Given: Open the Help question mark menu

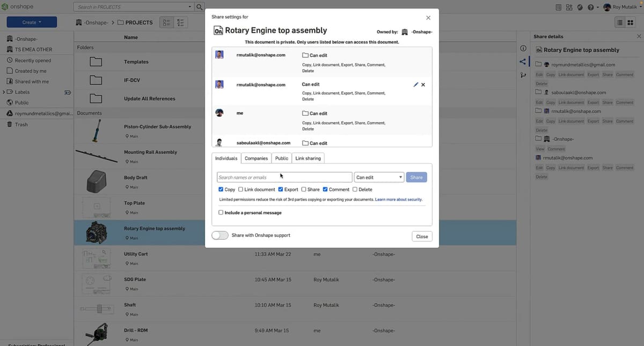Looking at the screenshot, I should [592, 8].
